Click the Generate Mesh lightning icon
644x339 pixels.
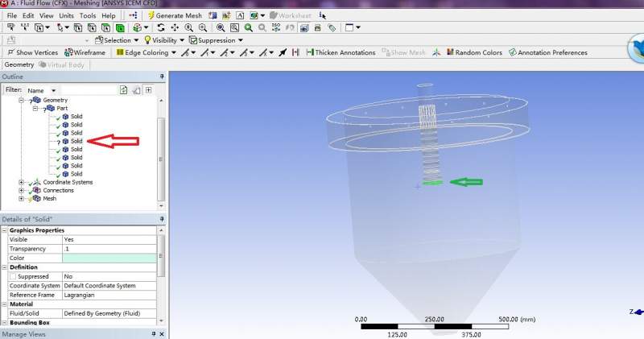pos(151,15)
